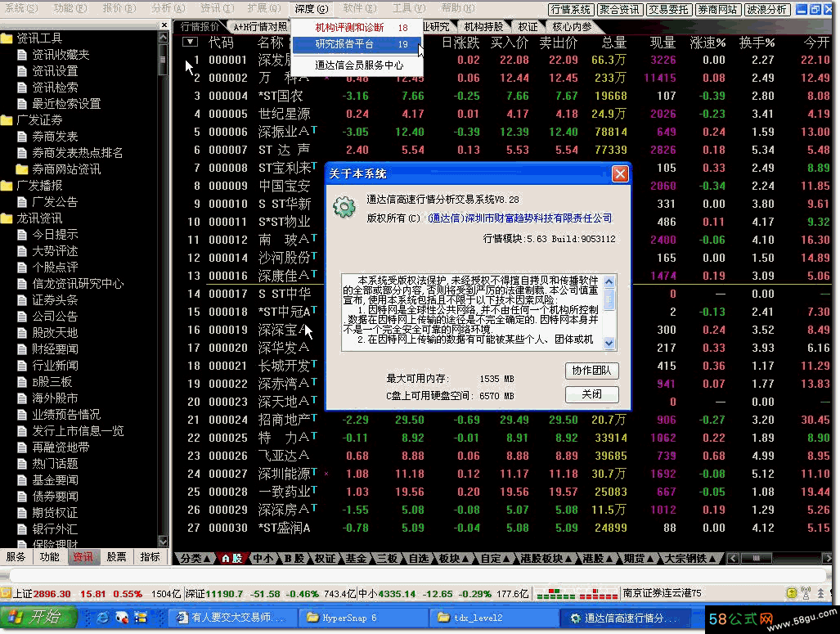This screenshot has width=840, height=634.
Task: Select the 基金 bottom tab
Action: pos(356,559)
